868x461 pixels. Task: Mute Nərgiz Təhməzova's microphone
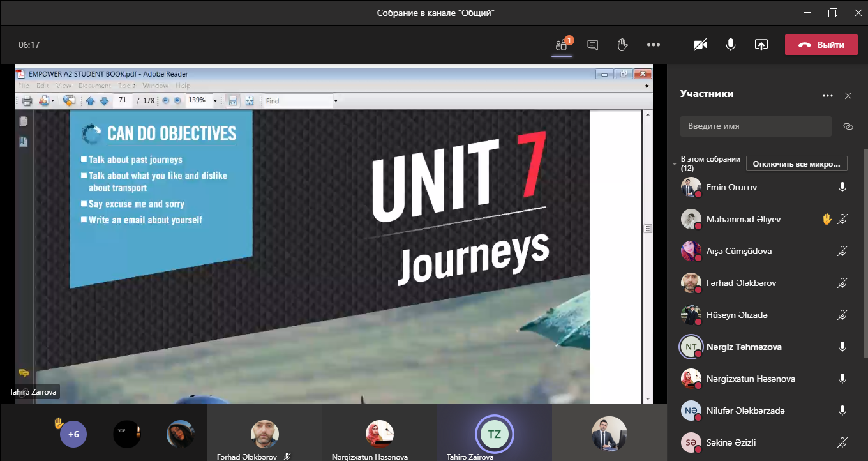[x=842, y=347]
